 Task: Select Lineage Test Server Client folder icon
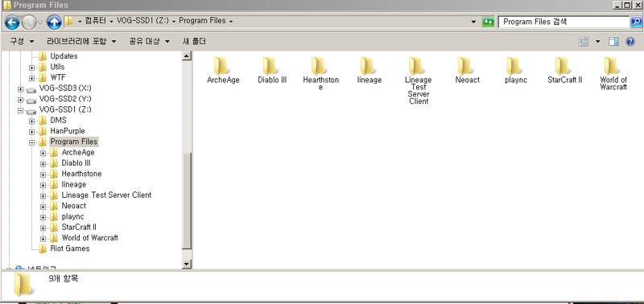click(x=418, y=80)
